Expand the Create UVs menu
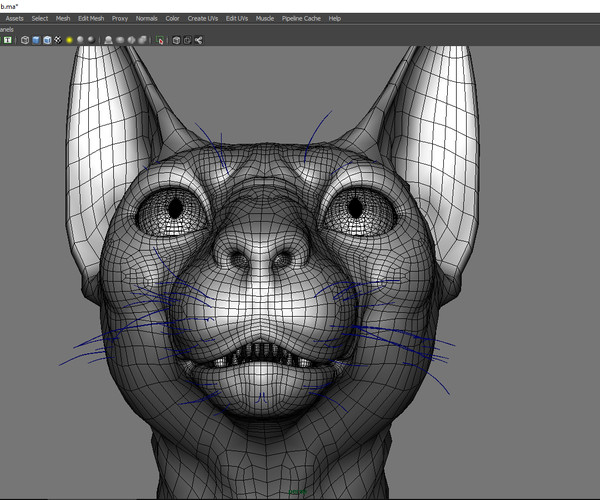The image size is (600, 500). click(203, 18)
